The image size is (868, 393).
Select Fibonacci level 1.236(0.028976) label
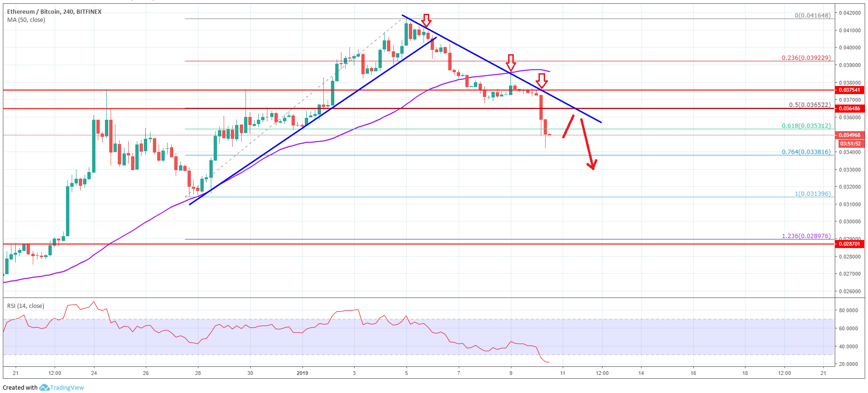806,236
